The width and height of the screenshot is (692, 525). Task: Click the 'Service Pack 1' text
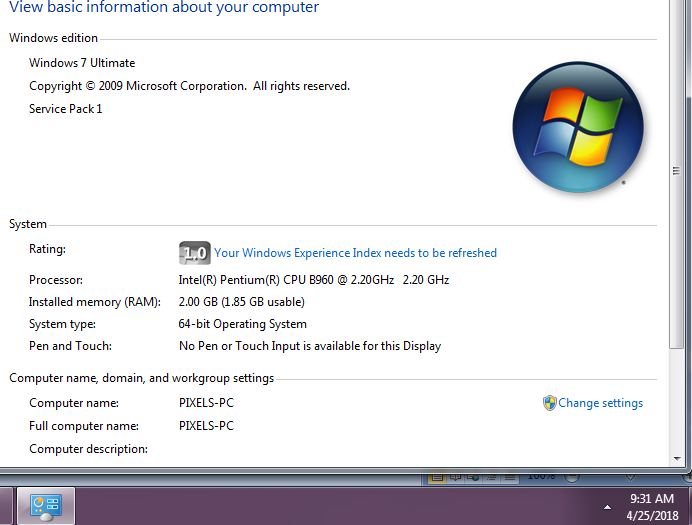(65, 109)
